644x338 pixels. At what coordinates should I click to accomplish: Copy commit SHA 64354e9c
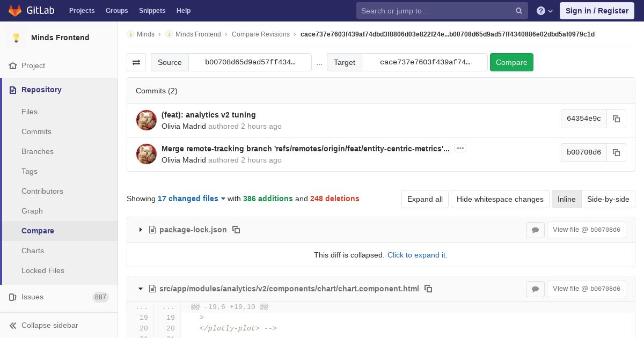616,119
